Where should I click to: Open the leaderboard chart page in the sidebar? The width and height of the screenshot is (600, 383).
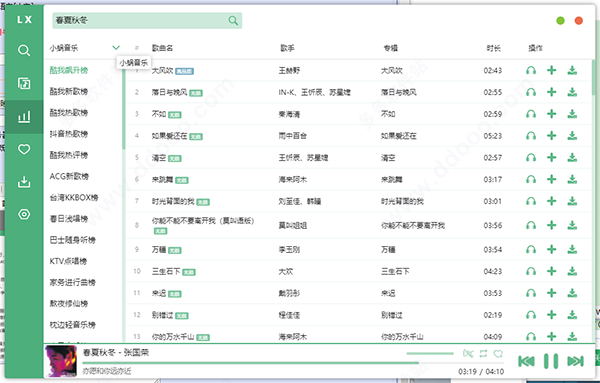[x=24, y=117]
